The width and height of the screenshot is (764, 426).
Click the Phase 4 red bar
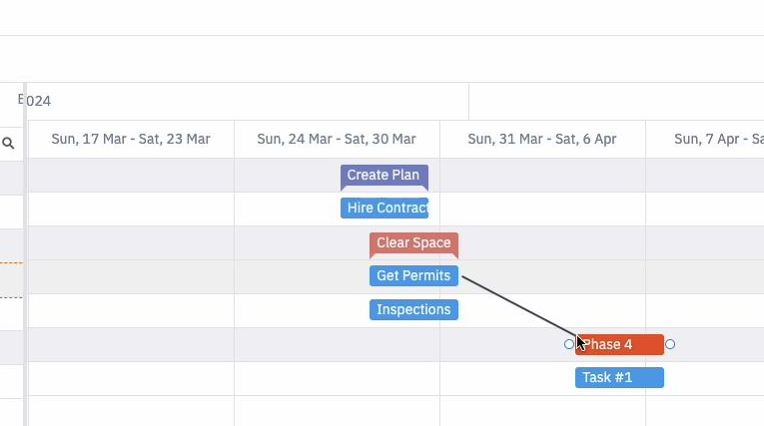[619, 345]
